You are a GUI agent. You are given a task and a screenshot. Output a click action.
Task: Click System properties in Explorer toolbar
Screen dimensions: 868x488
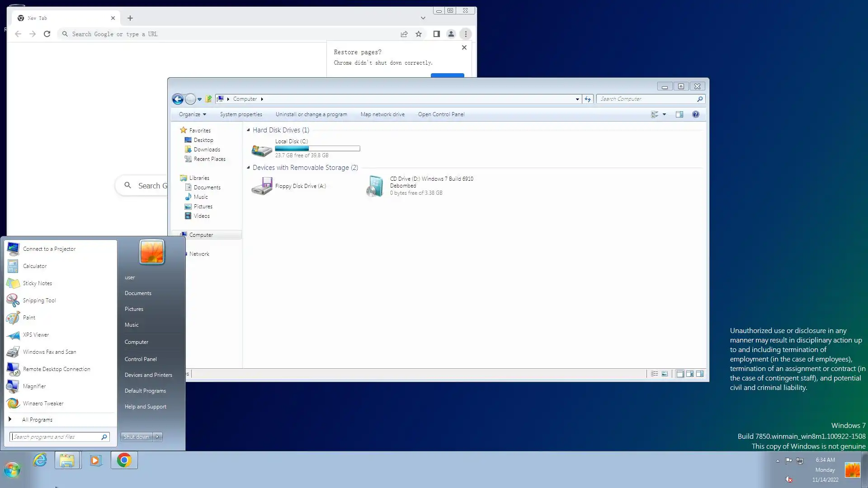241,114
